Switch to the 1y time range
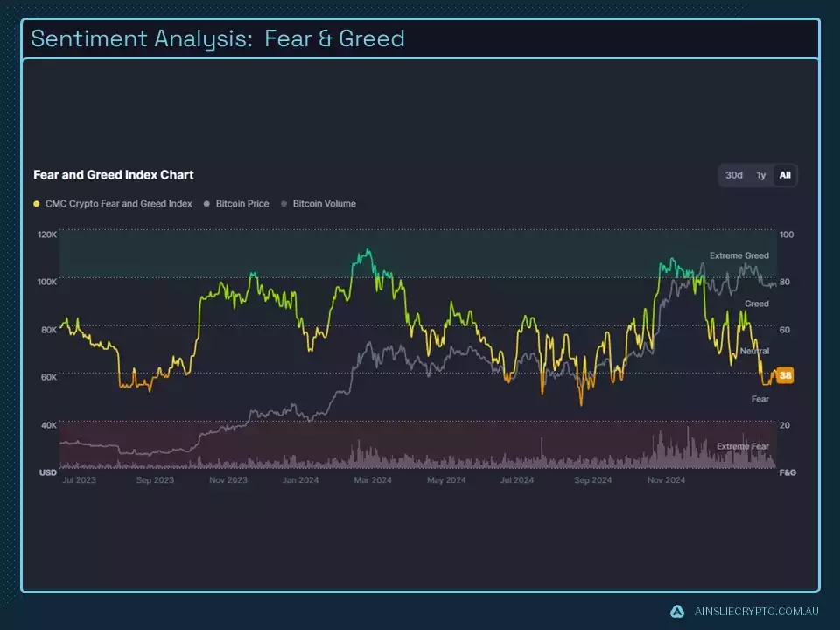This screenshot has width=840, height=630. pyautogui.click(x=759, y=175)
